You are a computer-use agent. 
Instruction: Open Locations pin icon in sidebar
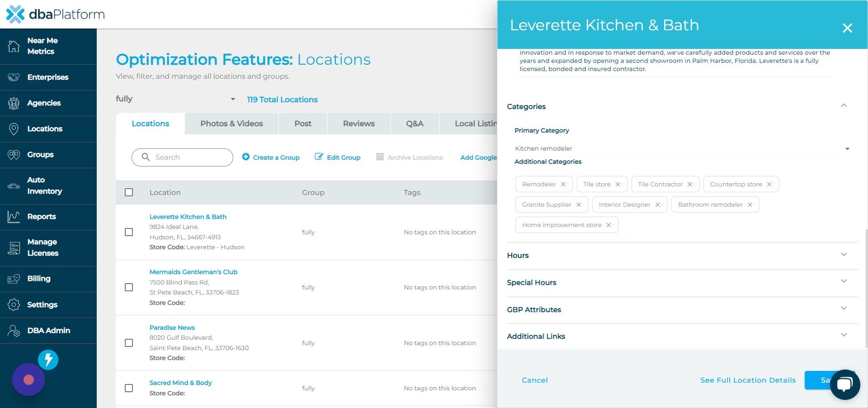(14, 129)
